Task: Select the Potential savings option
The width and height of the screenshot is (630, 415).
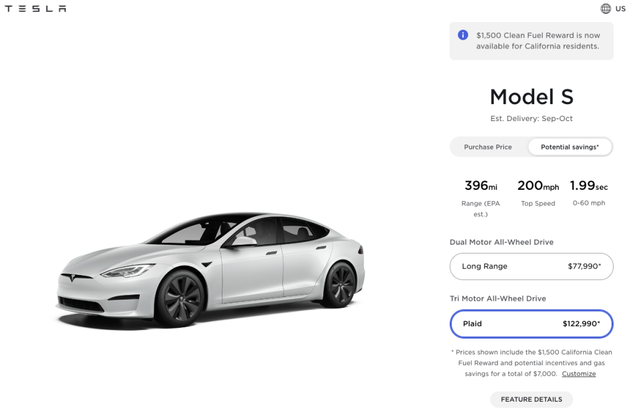Action: [570, 147]
